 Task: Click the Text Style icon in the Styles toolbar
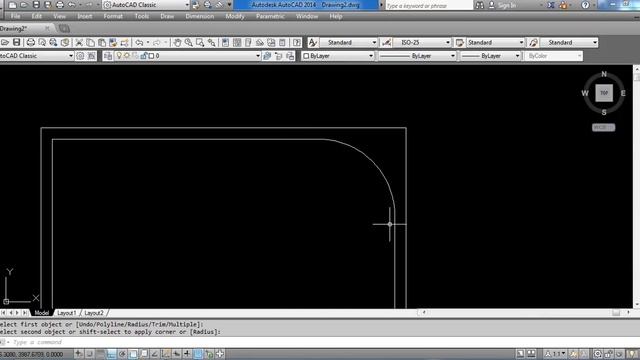point(313,42)
